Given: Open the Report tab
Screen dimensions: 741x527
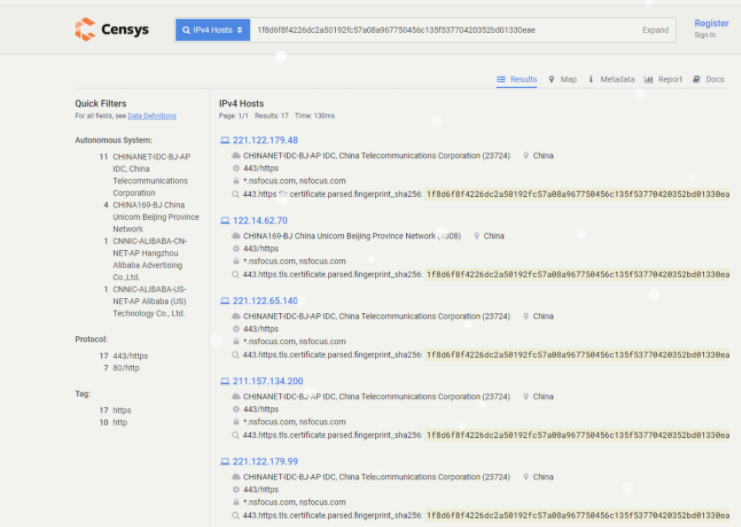Looking at the screenshot, I should (x=663, y=79).
